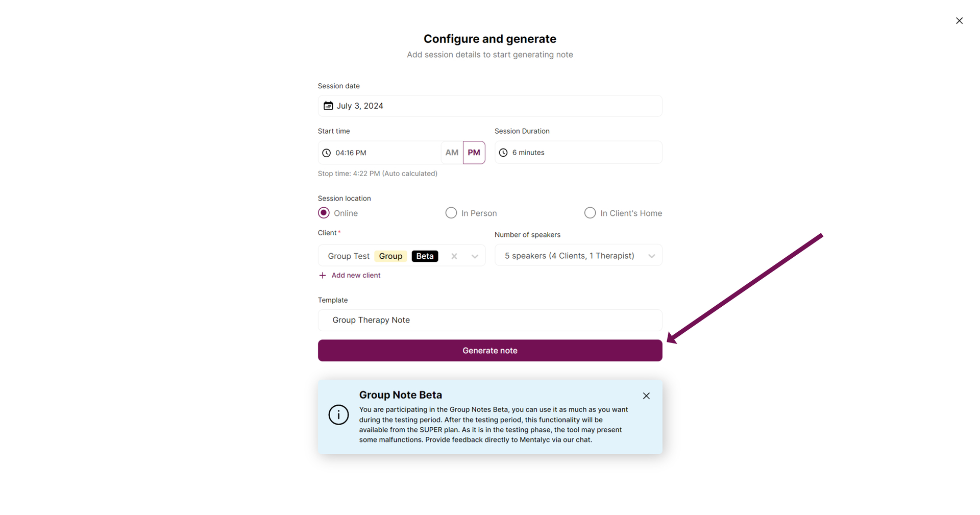980x515 pixels.
Task: Click the clock icon in Start time
Action: [x=326, y=153]
